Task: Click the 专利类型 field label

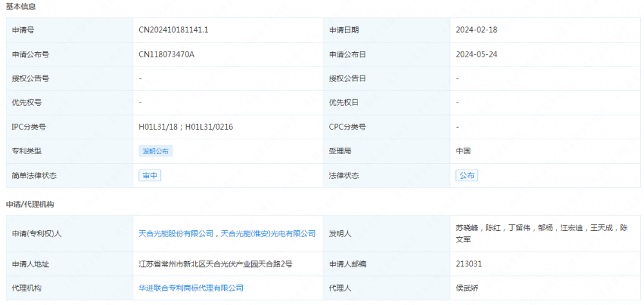Action: (x=26, y=151)
